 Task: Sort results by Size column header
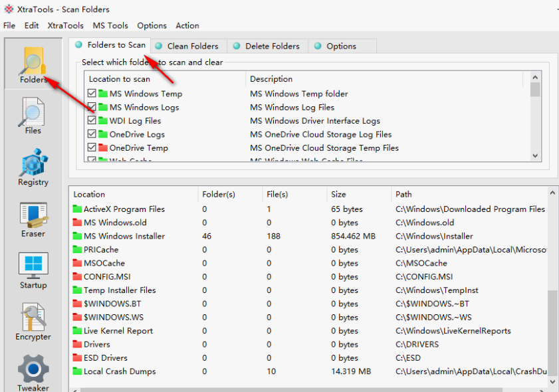(x=338, y=194)
